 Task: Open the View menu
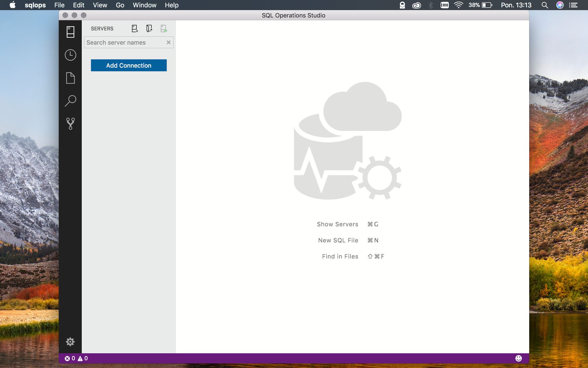click(x=100, y=5)
